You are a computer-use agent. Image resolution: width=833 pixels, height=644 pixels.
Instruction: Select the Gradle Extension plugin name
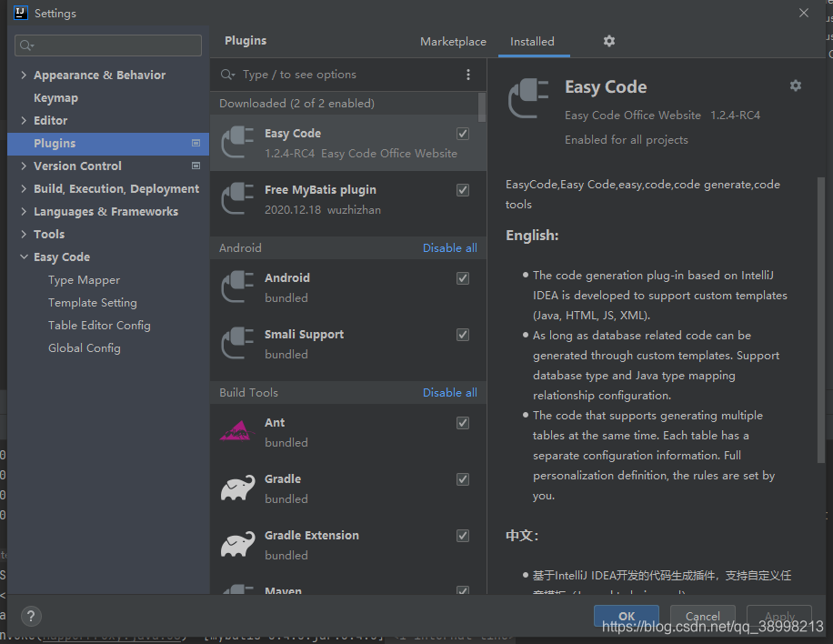[x=312, y=535]
